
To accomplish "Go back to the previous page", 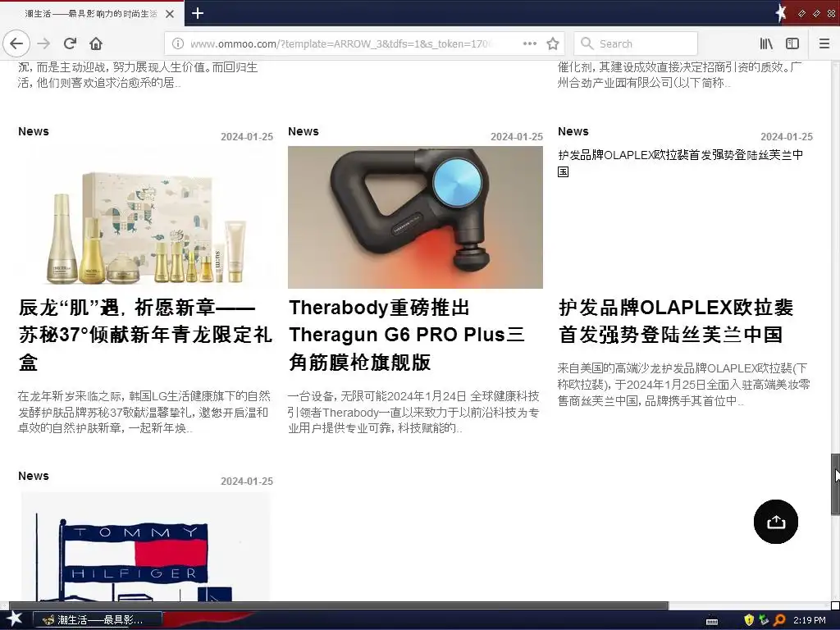I will pos(16,43).
